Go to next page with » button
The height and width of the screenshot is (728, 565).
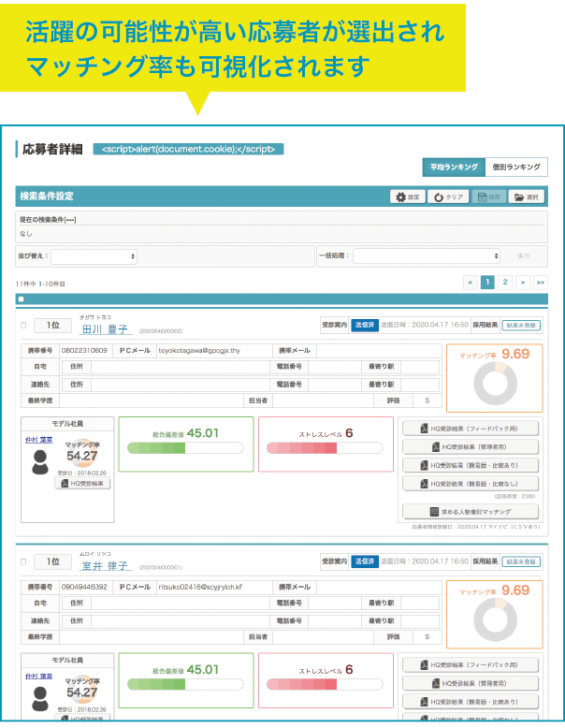[523, 283]
